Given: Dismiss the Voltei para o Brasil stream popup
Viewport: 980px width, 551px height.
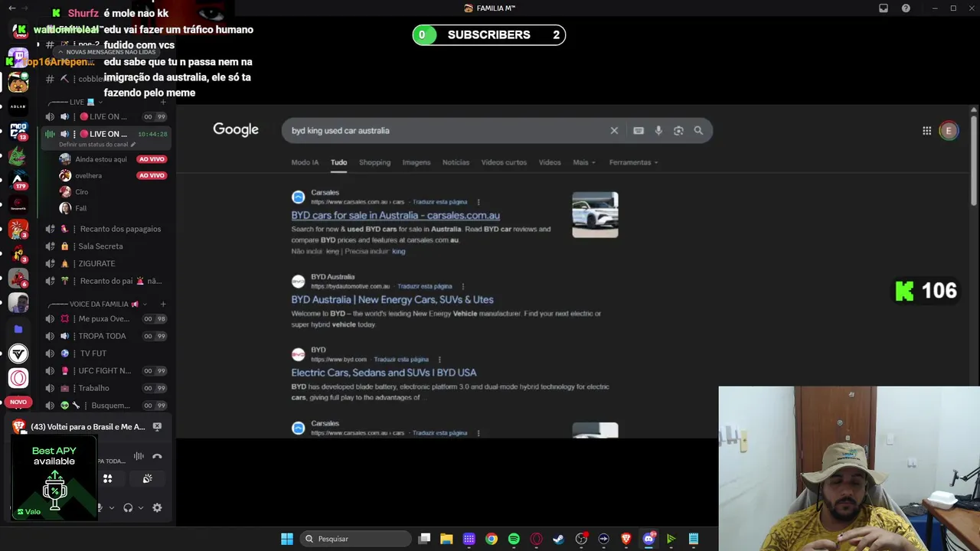Looking at the screenshot, I should [x=157, y=427].
